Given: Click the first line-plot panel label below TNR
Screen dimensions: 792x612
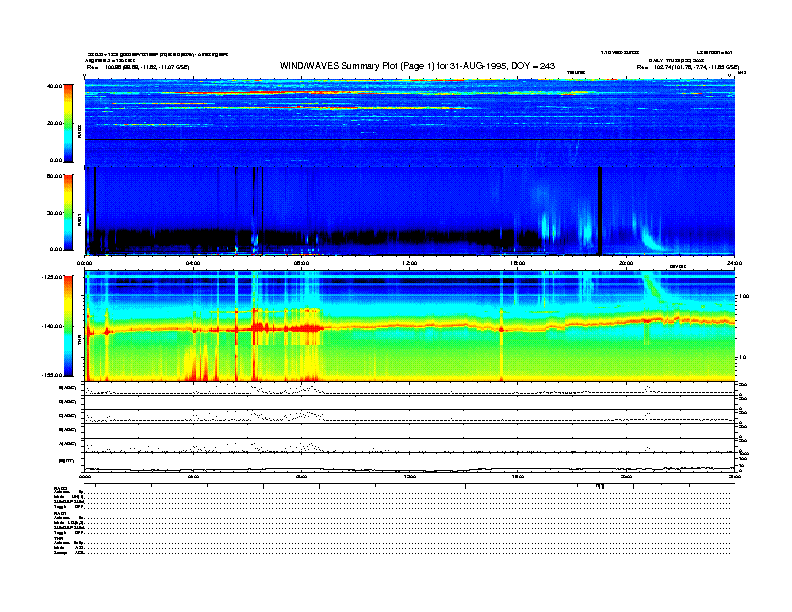Looking at the screenshot, I should point(68,388).
